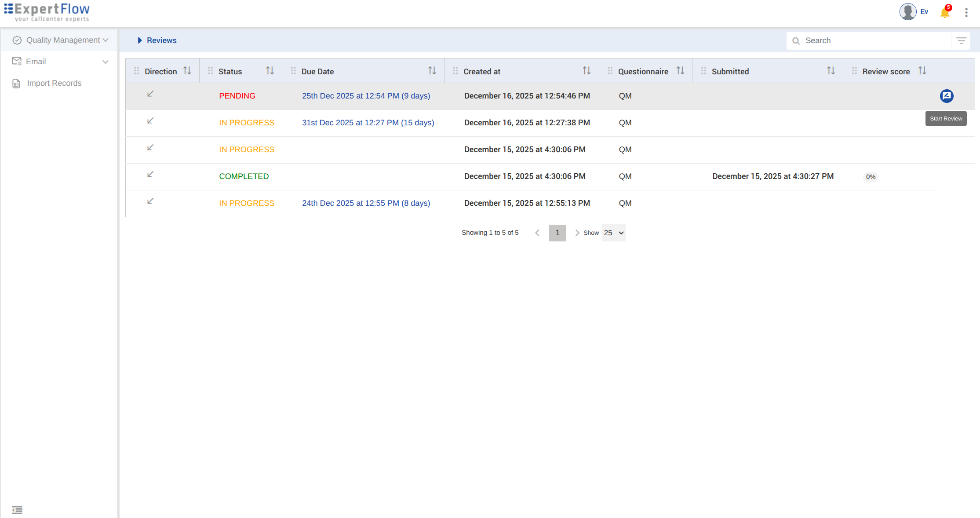Sort by Due Date column
Viewport: 980px width, 518px height.
432,71
